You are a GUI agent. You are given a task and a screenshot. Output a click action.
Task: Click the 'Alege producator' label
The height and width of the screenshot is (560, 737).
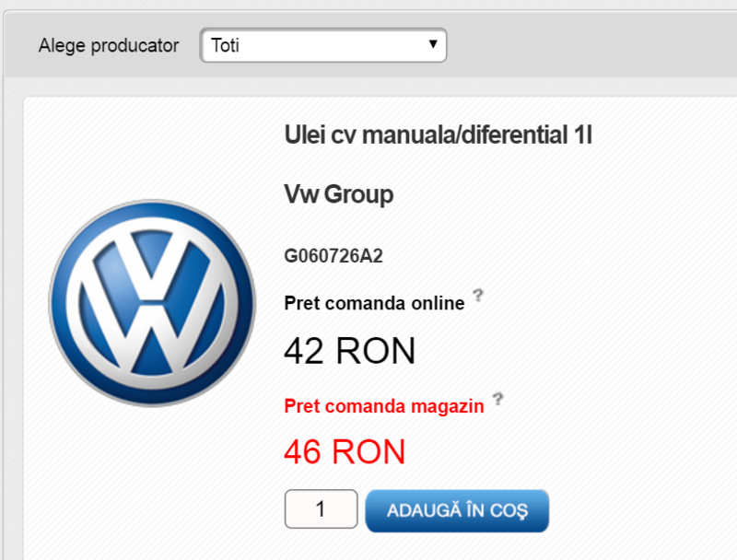click(x=109, y=45)
